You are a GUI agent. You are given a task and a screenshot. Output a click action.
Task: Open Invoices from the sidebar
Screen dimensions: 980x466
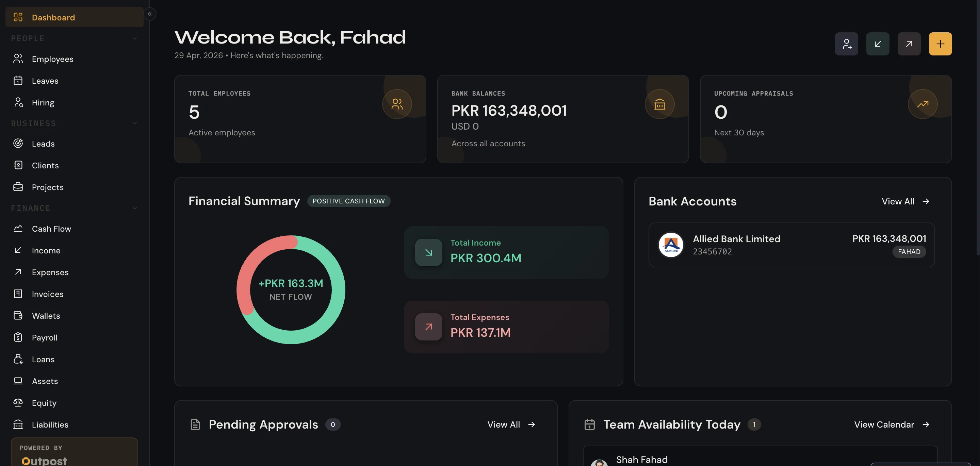click(x=47, y=294)
